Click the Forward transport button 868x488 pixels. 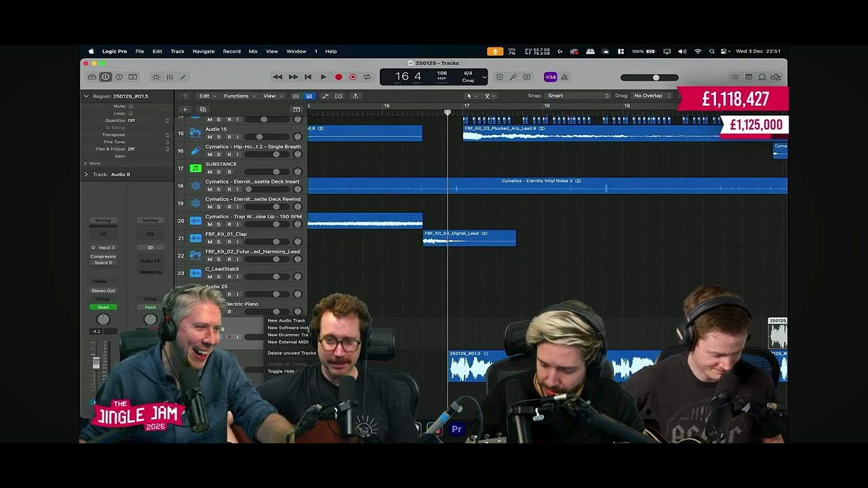pyautogui.click(x=293, y=77)
